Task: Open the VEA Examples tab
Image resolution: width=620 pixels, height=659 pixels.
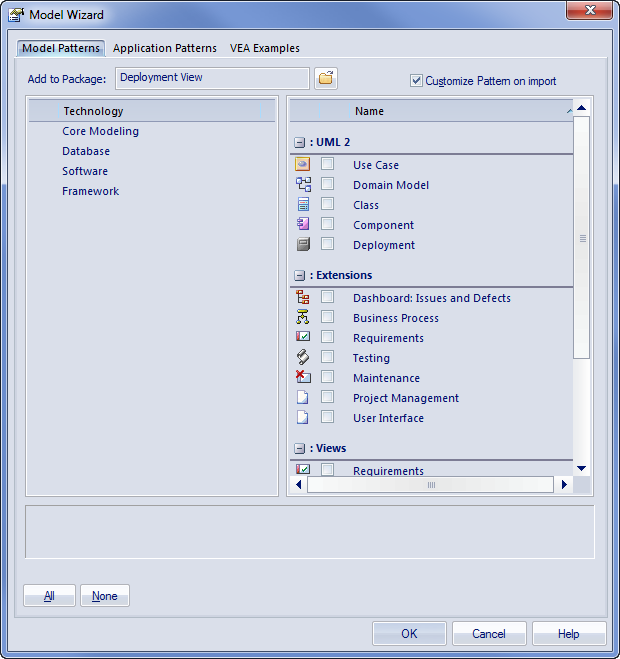Action: pos(265,48)
